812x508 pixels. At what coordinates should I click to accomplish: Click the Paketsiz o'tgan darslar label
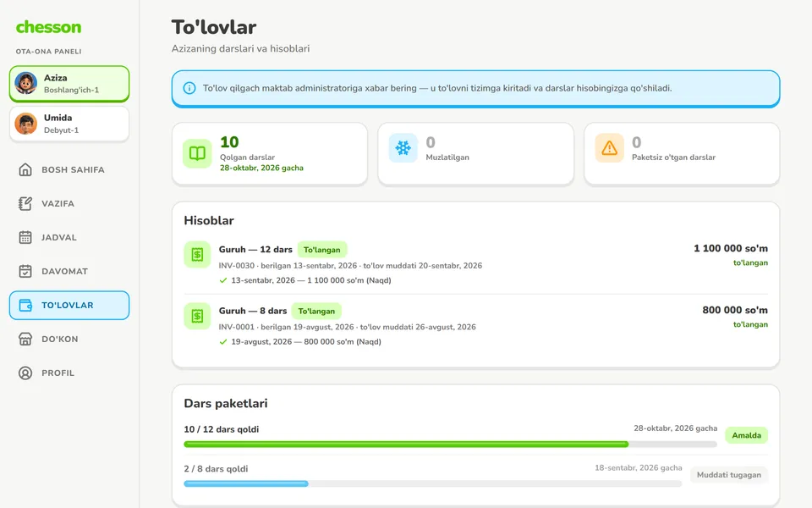673,157
